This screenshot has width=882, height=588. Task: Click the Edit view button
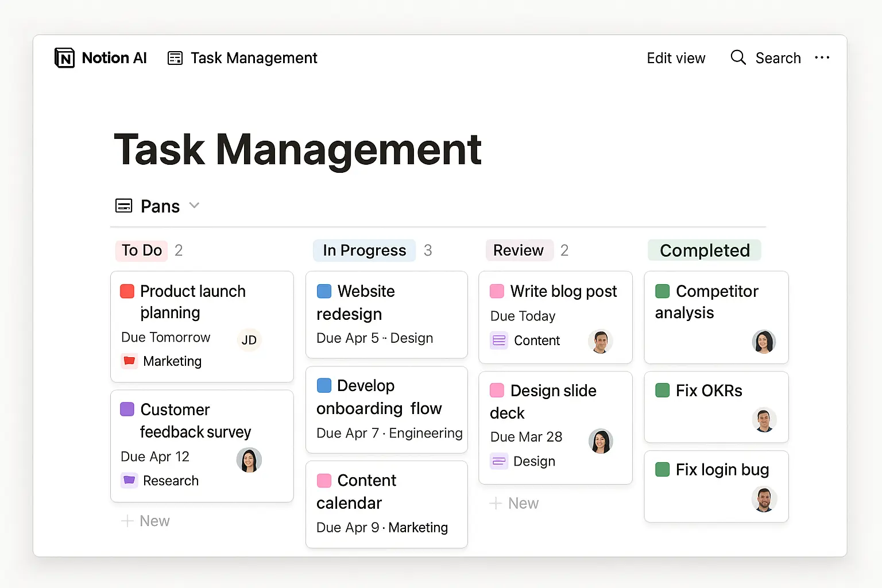tap(676, 58)
